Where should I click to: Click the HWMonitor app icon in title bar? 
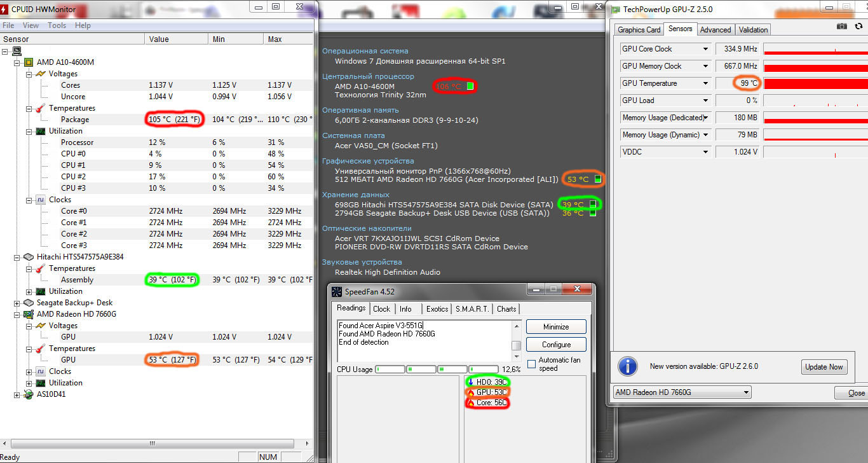(x=4, y=9)
